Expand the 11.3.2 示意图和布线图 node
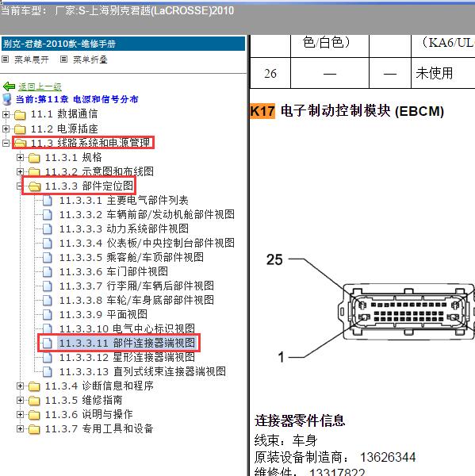Image resolution: width=475 pixels, height=476 pixels. (20, 171)
